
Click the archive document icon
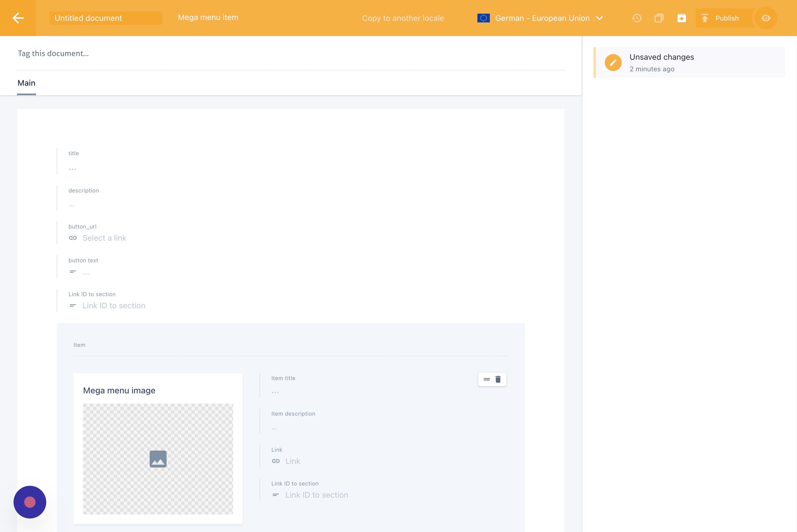pos(682,18)
